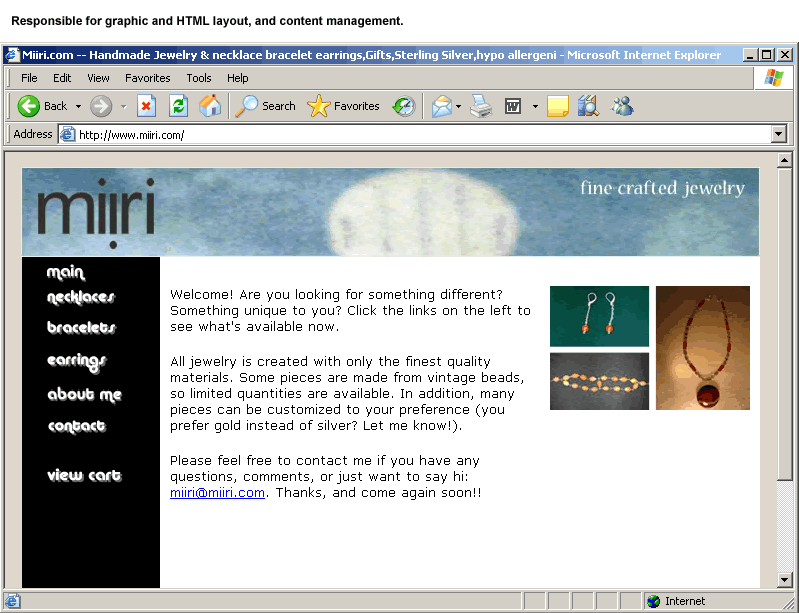Open the Tools menu

click(198, 78)
